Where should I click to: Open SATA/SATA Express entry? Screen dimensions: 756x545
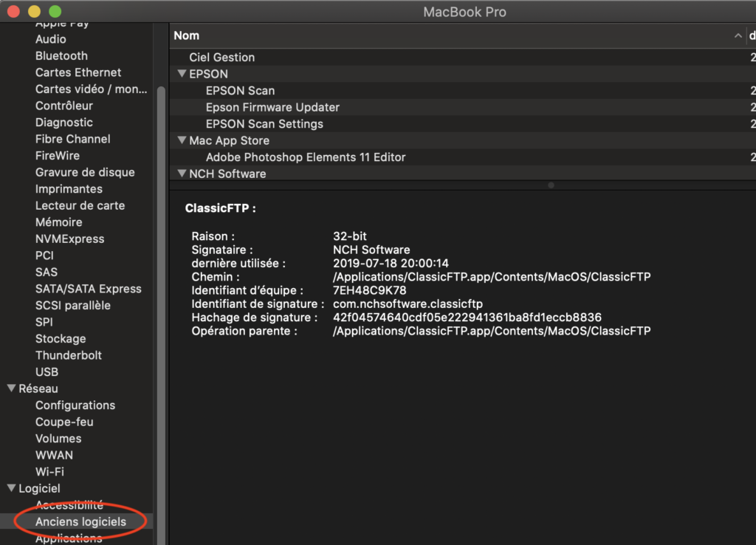[x=89, y=289]
